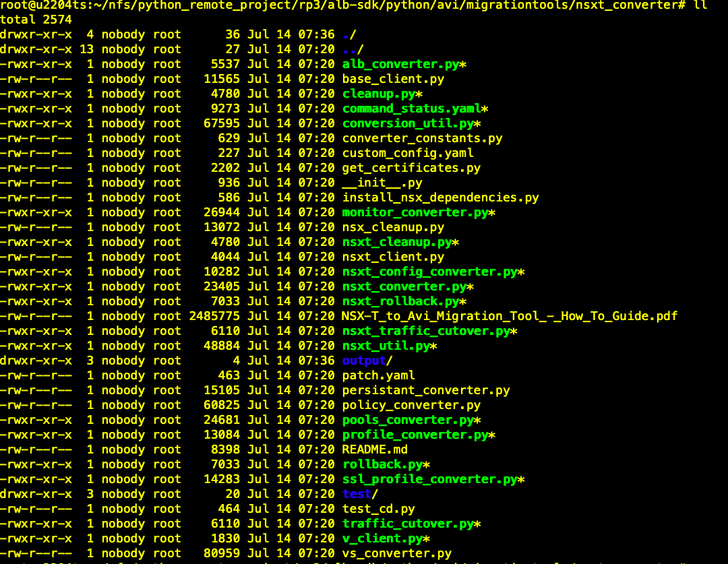Click persistant_converter.py entry
The height and width of the screenshot is (564, 728).
point(426,390)
